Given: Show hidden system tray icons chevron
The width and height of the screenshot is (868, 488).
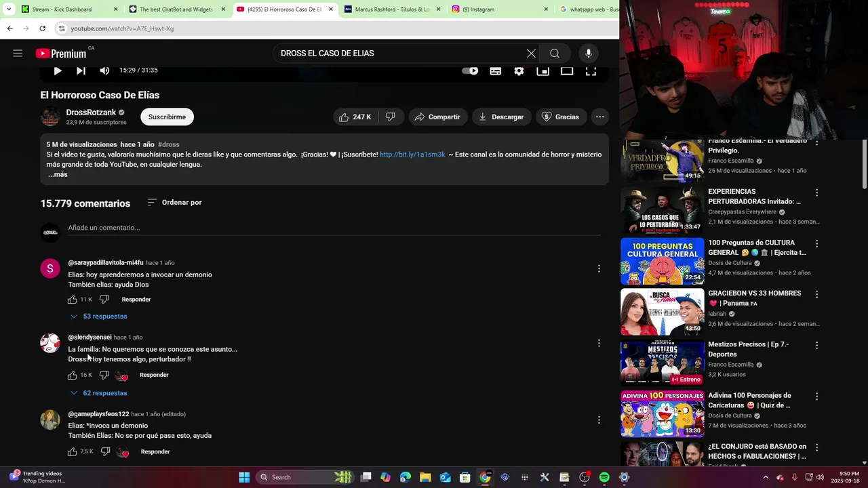Looking at the screenshot, I should coord(766,477).
